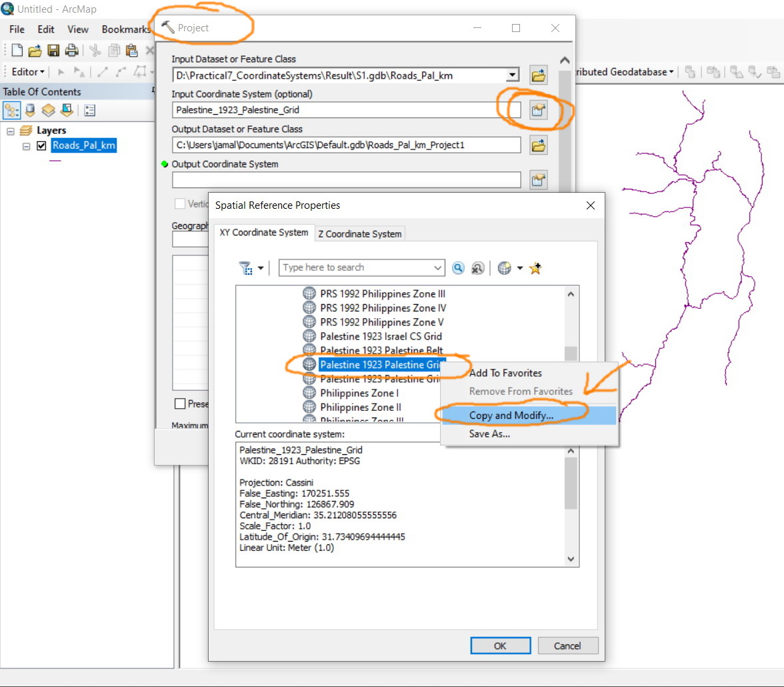
Task: Click the clear search icon
Action: [x=477, y=268]
